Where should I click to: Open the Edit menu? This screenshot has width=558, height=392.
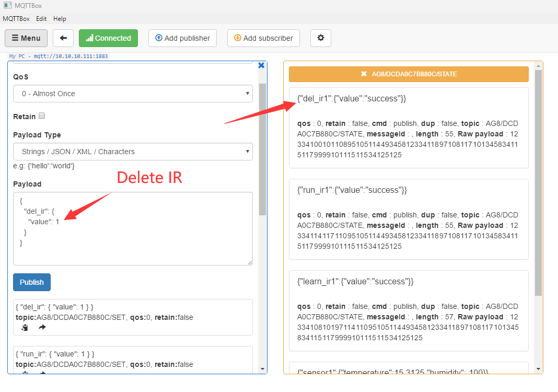coord(41,19)
